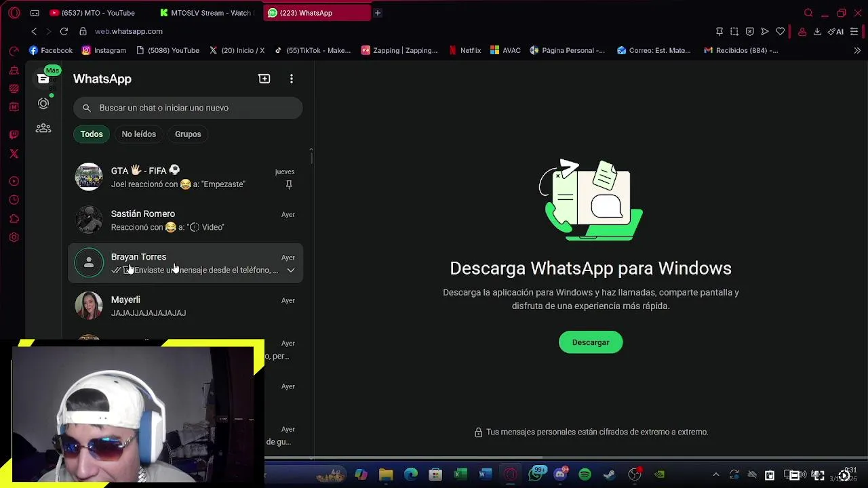Open the Opera GX Corner gamepad icon
Screen dimensions: 868x488
point(35,13)
